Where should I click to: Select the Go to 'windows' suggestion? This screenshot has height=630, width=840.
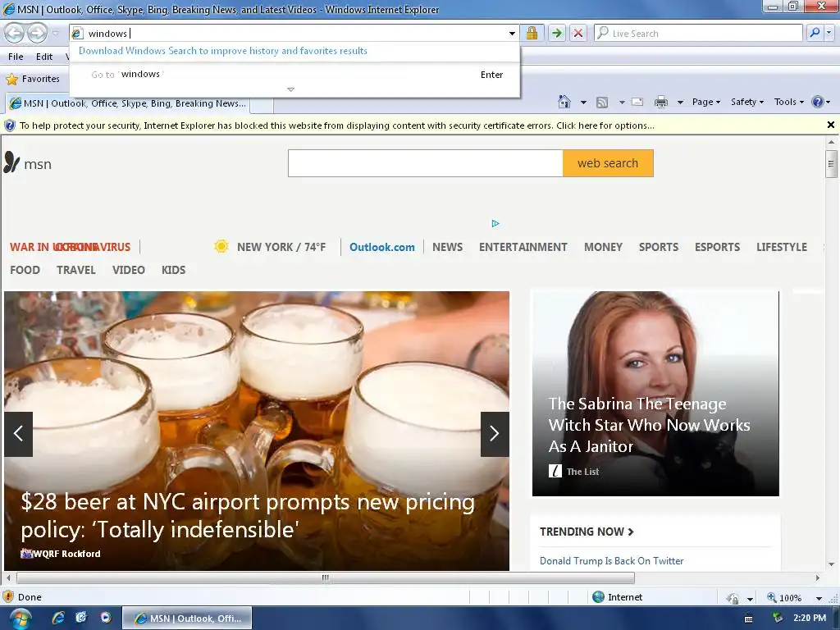[x=294, y=75]
